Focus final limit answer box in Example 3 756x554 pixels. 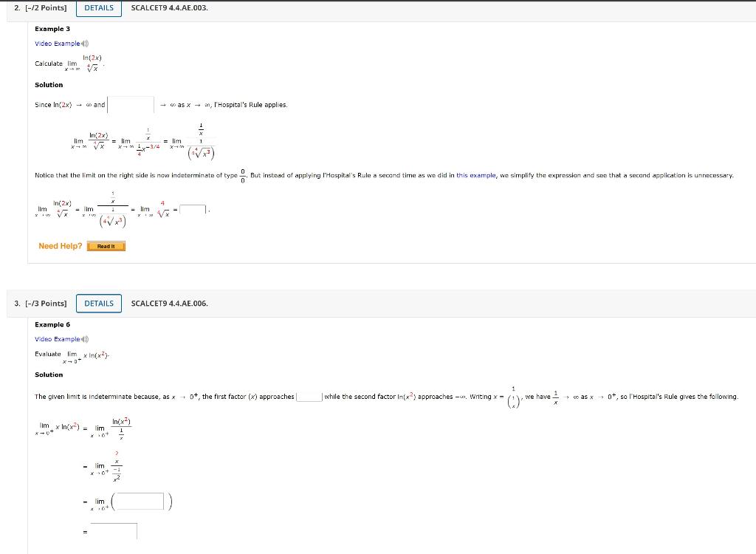[x=193, y=210]
